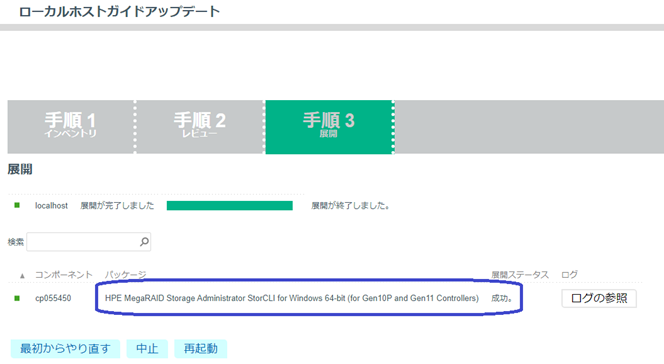Image resolution: width=664 pixels, height=364 pixels.
Task: Click the HPE MegaRAID StorCLI package name
Action: [292, 298]
